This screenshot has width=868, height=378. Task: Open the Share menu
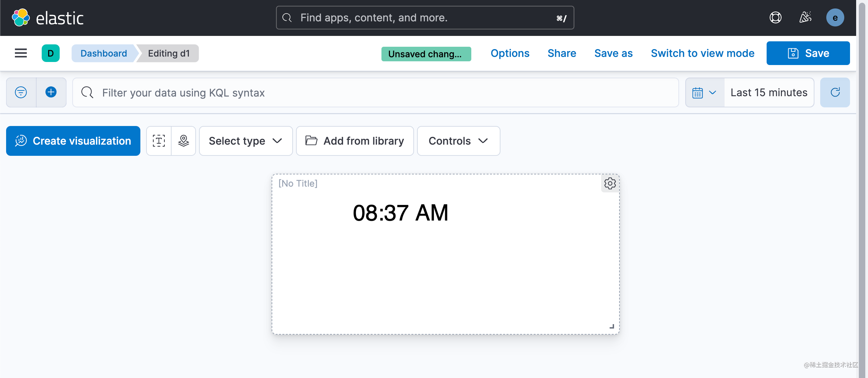click(562, 53)
